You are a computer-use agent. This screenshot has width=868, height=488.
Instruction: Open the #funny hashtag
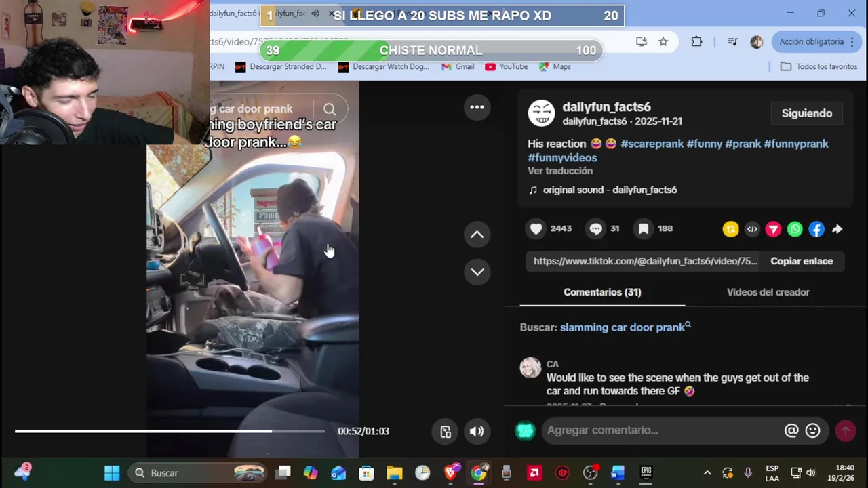click(705, 144)
